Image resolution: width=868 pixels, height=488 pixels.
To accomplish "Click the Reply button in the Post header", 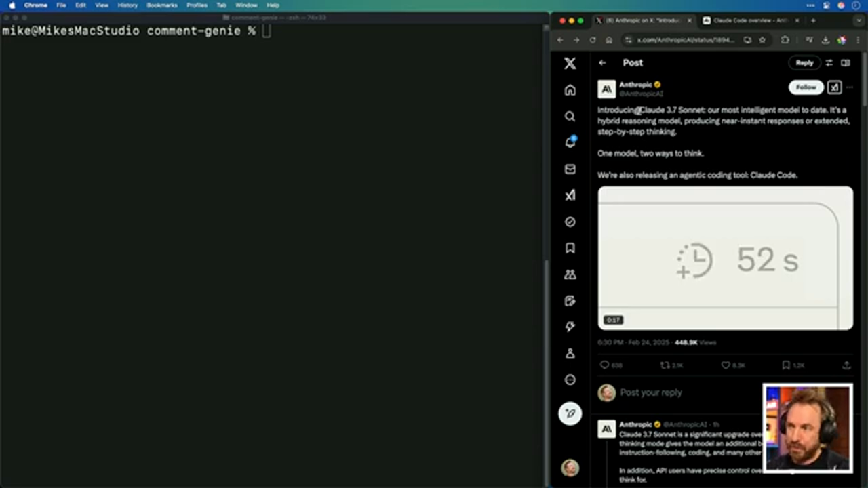I will [804, 63].
